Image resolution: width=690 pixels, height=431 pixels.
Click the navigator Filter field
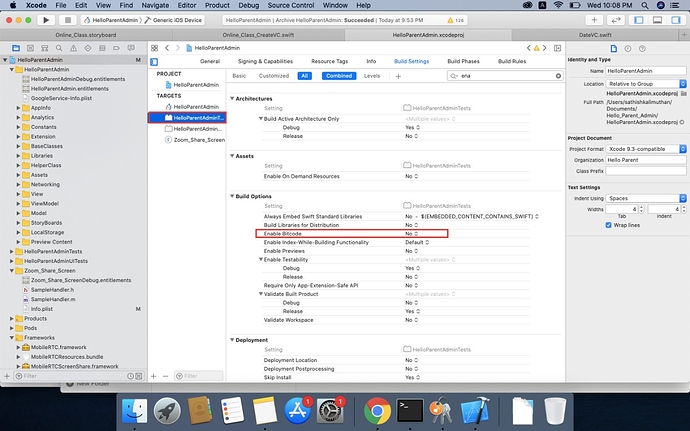point(72,376)
